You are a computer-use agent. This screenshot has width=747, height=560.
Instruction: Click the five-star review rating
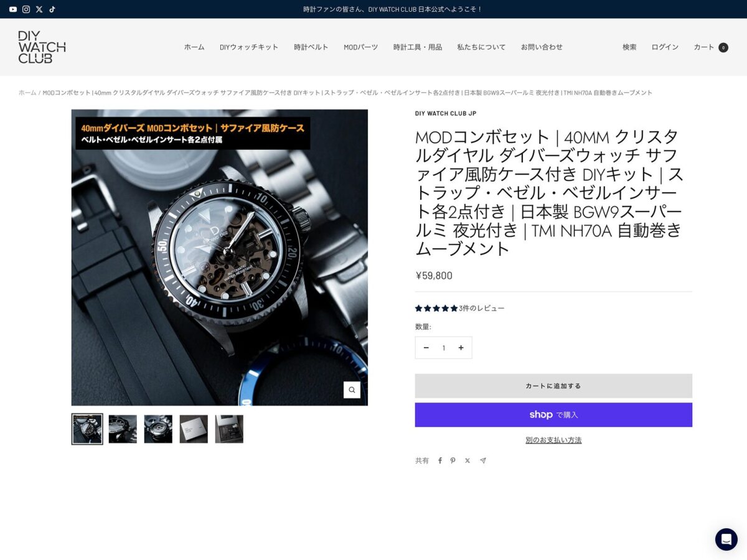pyautogui.click(x=436, y=308)
